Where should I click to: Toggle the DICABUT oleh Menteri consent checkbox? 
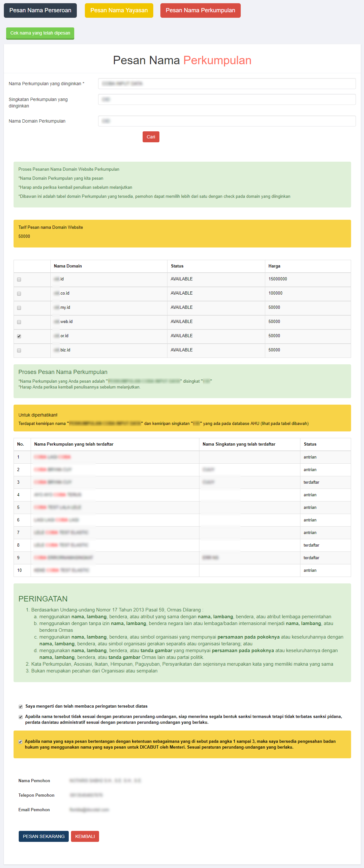tap(21, 742)
